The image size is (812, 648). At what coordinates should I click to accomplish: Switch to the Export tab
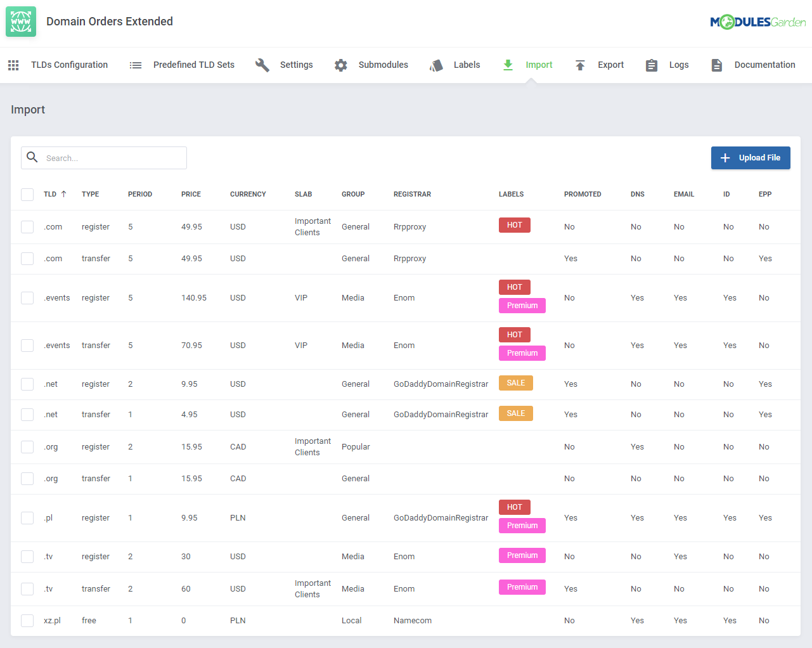610,65
